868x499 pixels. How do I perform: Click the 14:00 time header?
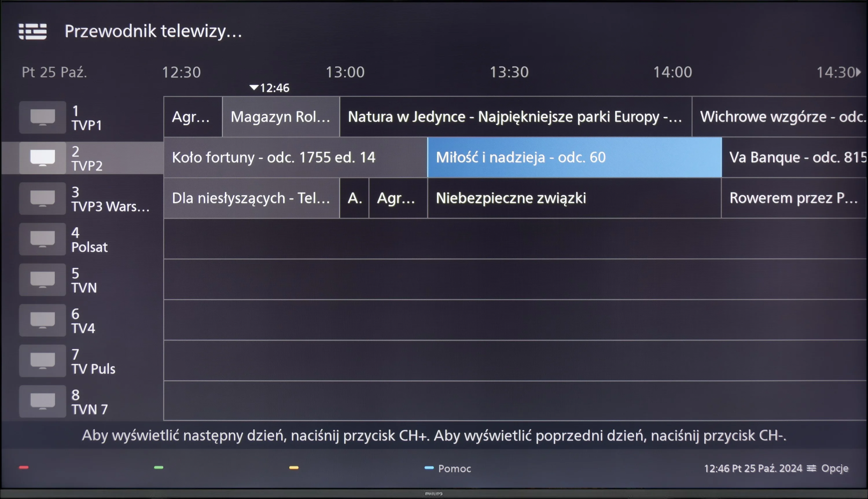673,72
